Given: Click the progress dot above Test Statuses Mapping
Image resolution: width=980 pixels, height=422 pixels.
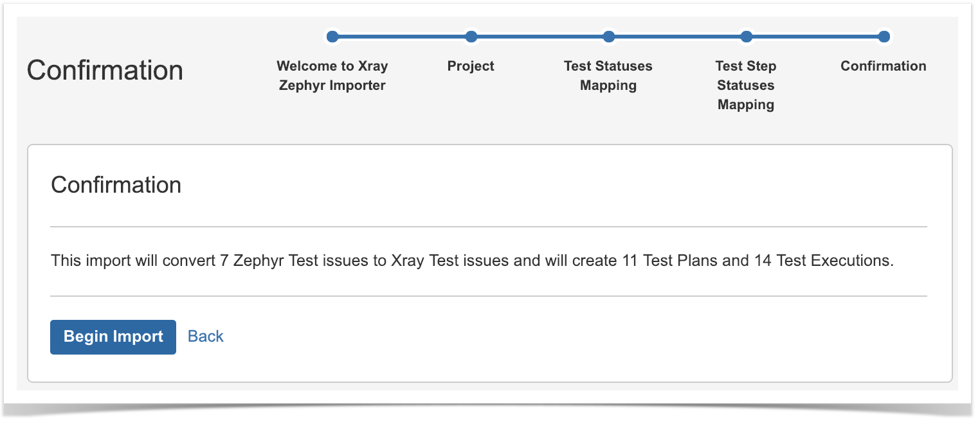Looking at the screenshot, I should [x=608, y=37].
